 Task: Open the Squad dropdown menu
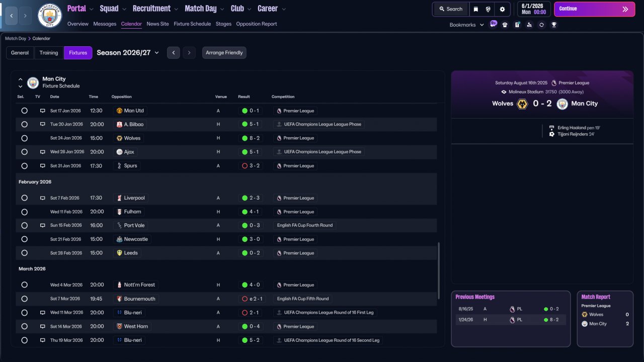pyautogui.click(x=113, y=9)
